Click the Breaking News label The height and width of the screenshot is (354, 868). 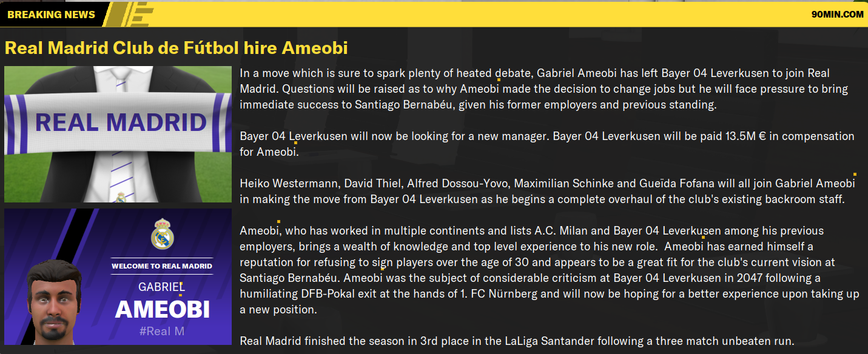coord(51,15)
